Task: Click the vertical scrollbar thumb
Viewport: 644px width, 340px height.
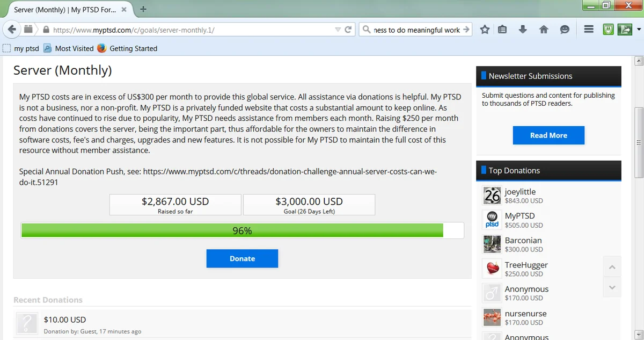Action: pyautogui.click(x=639, y=142)
